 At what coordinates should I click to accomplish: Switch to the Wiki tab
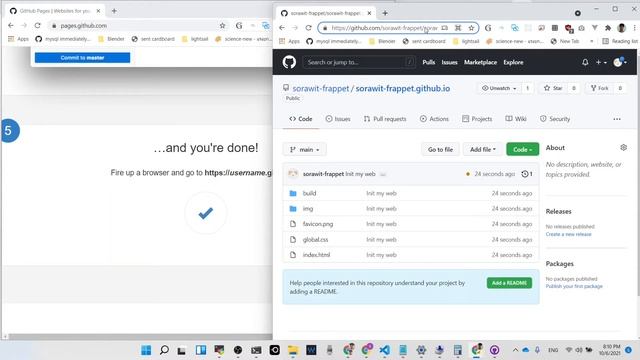(x=516, y=119)
